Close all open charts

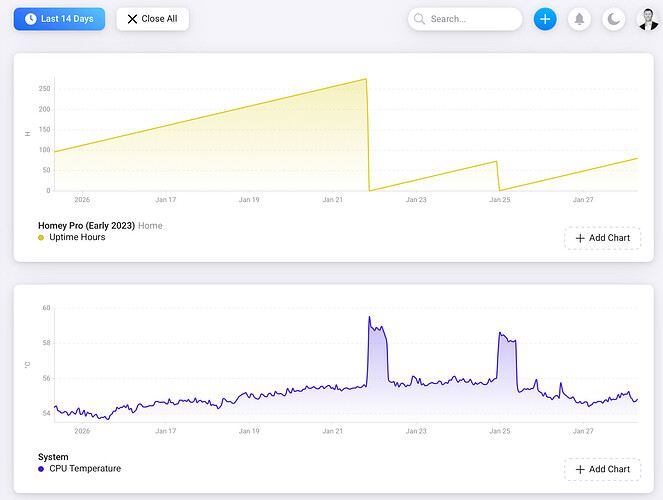click(152, 19)
